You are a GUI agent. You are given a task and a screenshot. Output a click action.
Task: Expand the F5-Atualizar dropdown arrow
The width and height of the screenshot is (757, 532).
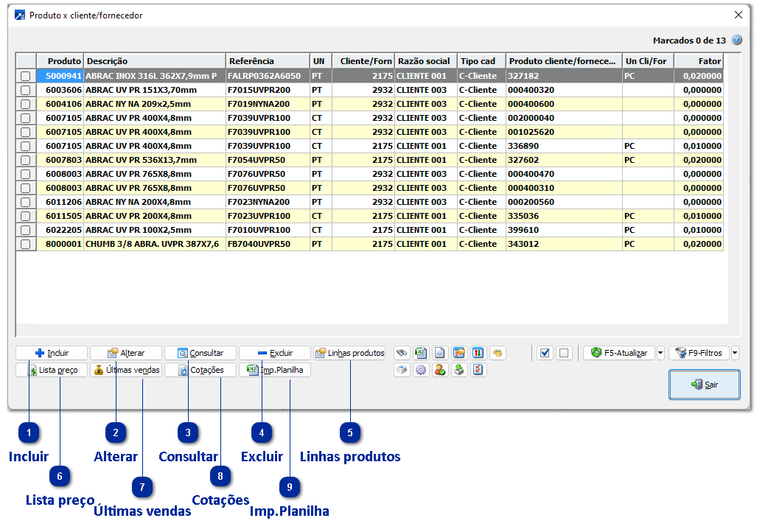click(660, 353)
